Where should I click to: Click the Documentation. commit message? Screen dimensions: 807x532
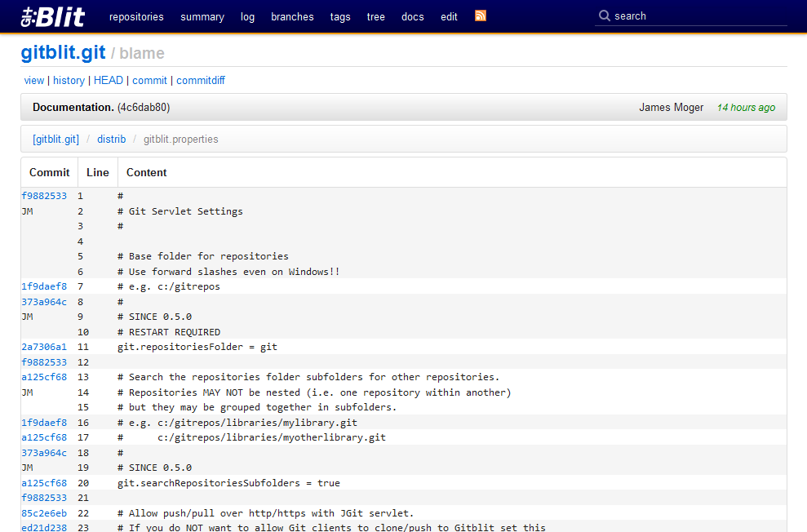point(73,107)
